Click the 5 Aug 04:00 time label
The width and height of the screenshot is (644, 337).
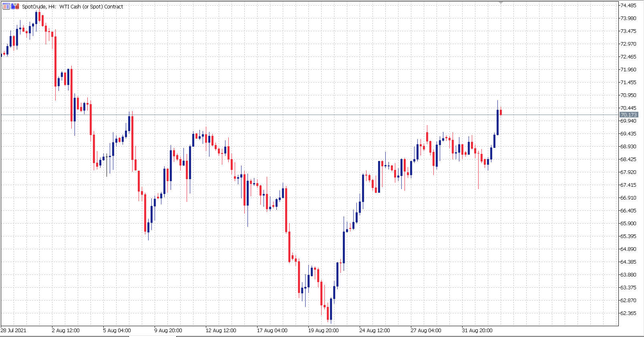coord(117,331)
